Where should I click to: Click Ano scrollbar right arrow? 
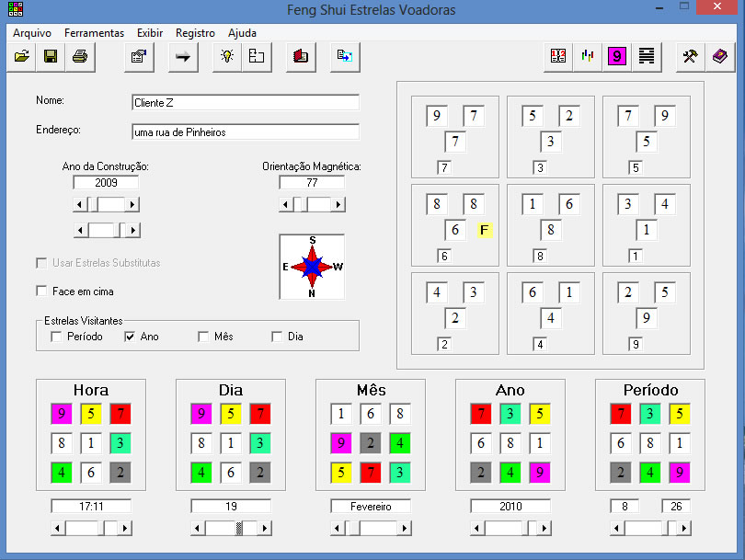pos(544,528)
